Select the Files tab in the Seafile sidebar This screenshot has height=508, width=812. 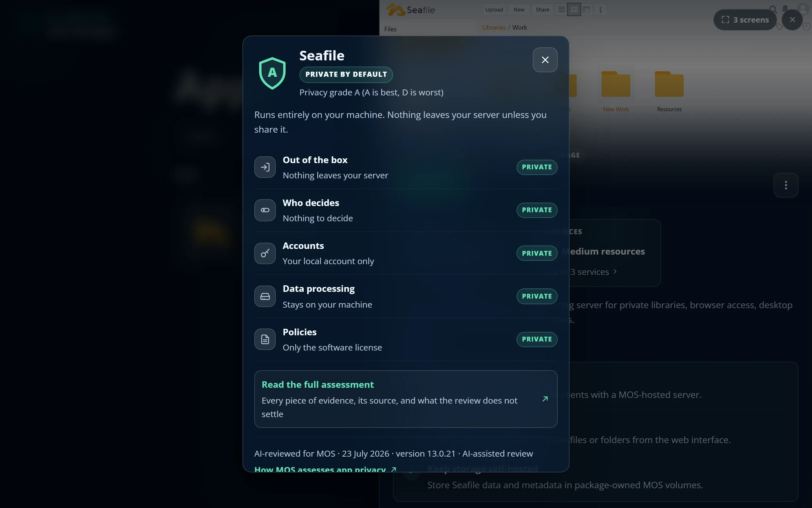pos(390,29)
